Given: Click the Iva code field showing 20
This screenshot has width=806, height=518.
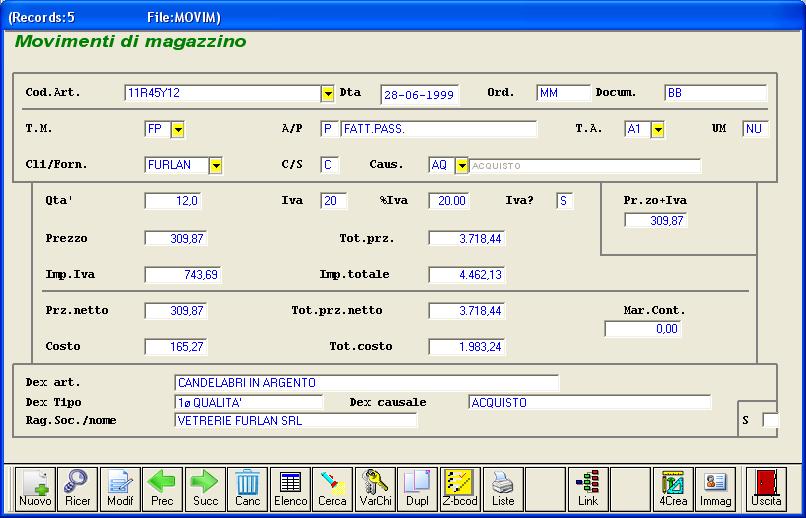Looking at the screenshot, I should click(333, 201).
